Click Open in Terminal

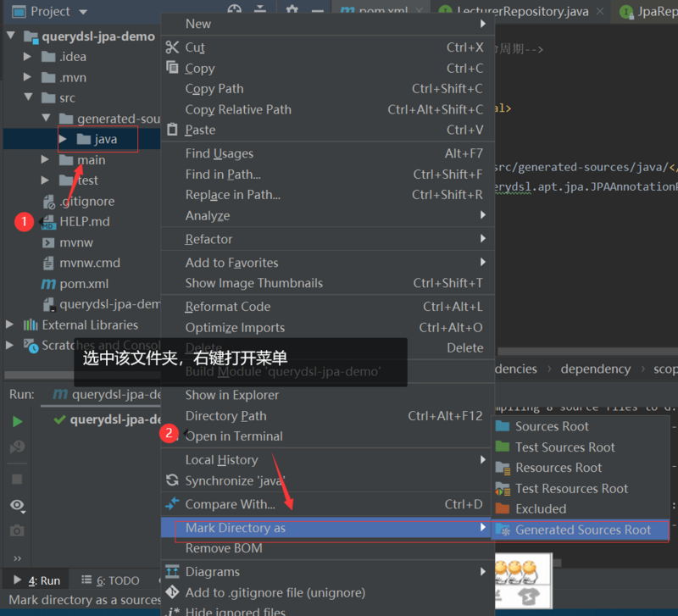[x=328, y=436]
